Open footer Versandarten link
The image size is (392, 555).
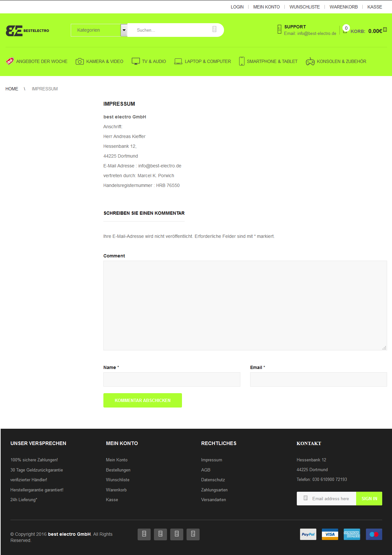pyautogui.click(x=214, y=500)
